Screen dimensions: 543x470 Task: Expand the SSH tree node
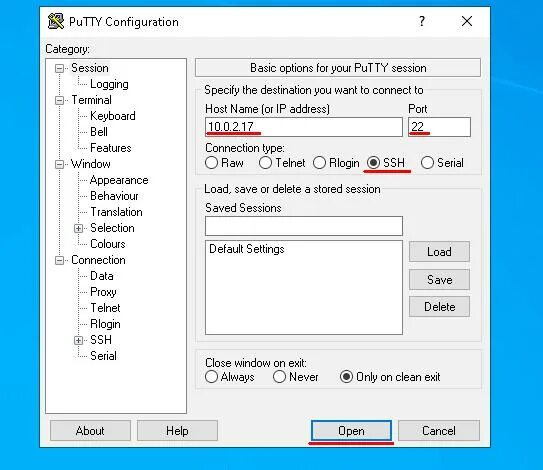[79, 340]
